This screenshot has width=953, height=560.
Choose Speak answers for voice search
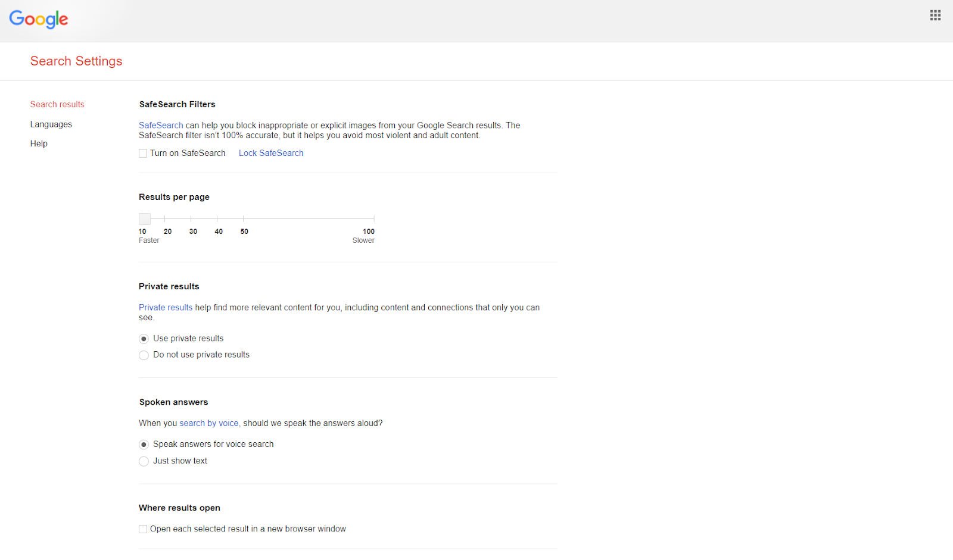[144, 445]
